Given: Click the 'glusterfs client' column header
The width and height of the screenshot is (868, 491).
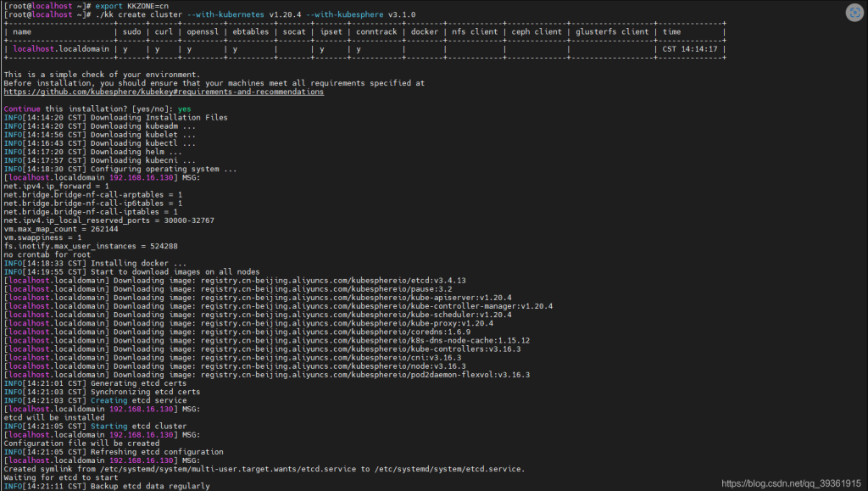Looking at the screenshot, I should tap(611, 32).
